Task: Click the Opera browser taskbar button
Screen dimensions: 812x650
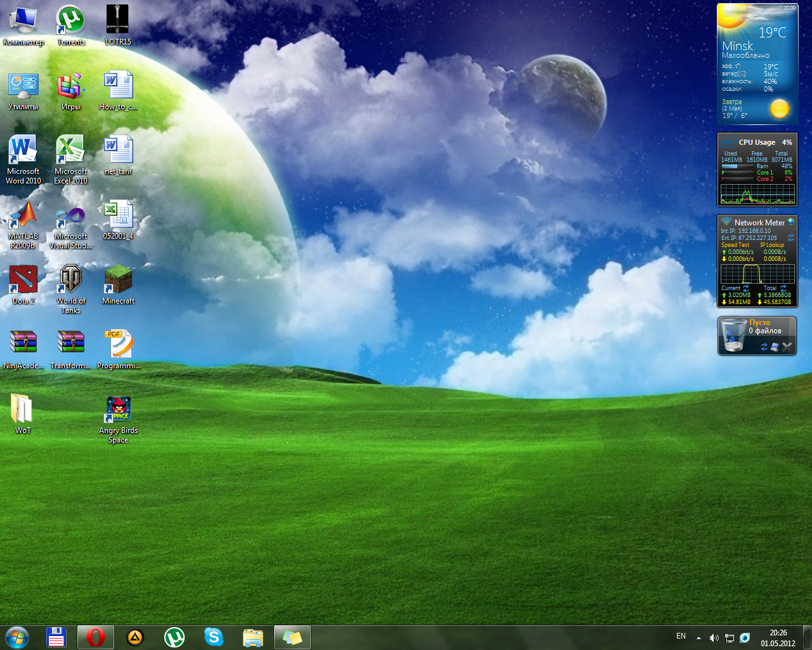Action: [x=96, y=637]
